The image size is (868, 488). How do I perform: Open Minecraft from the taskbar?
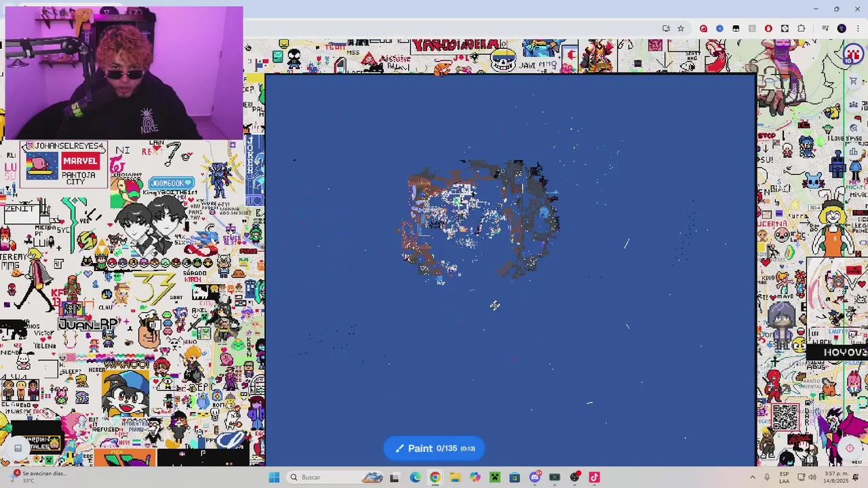pos(494,477)
